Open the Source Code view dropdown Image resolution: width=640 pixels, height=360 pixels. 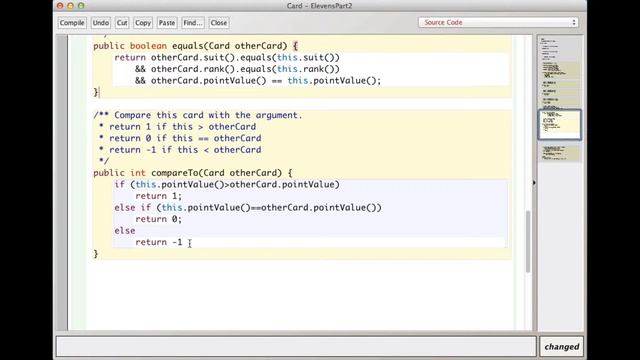pyautogui.click(x=499, y=22)
